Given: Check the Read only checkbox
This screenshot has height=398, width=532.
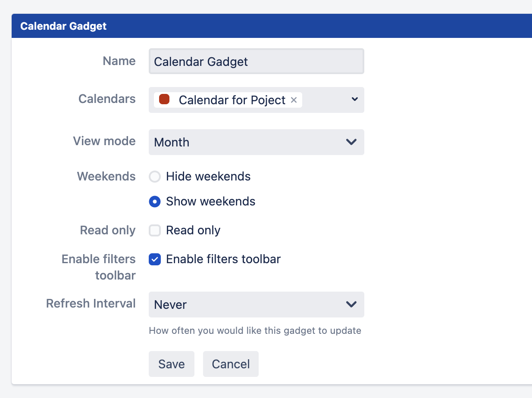Looking at the screenshot, I should 155,230.
